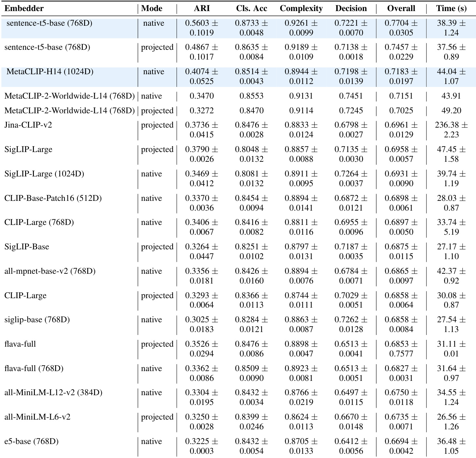Select the 0.5603 ± 0.1019 ARI value

tap(202, 28)
